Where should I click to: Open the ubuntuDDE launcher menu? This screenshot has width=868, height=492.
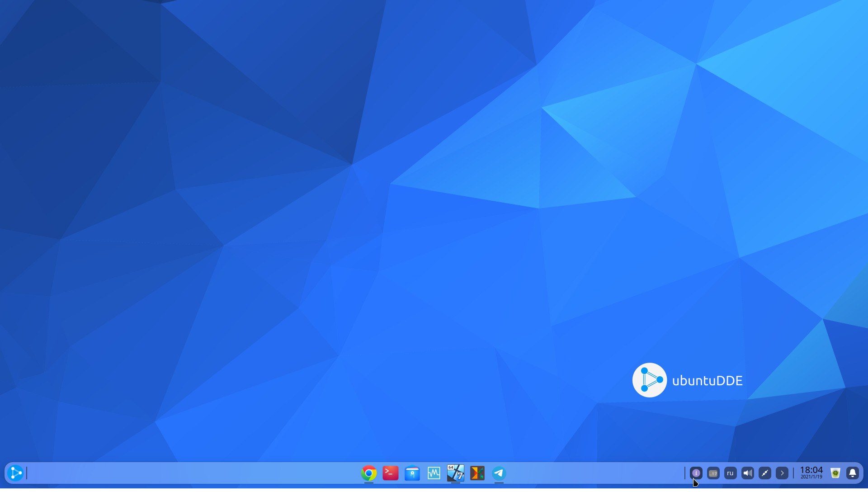click(15, 473)
